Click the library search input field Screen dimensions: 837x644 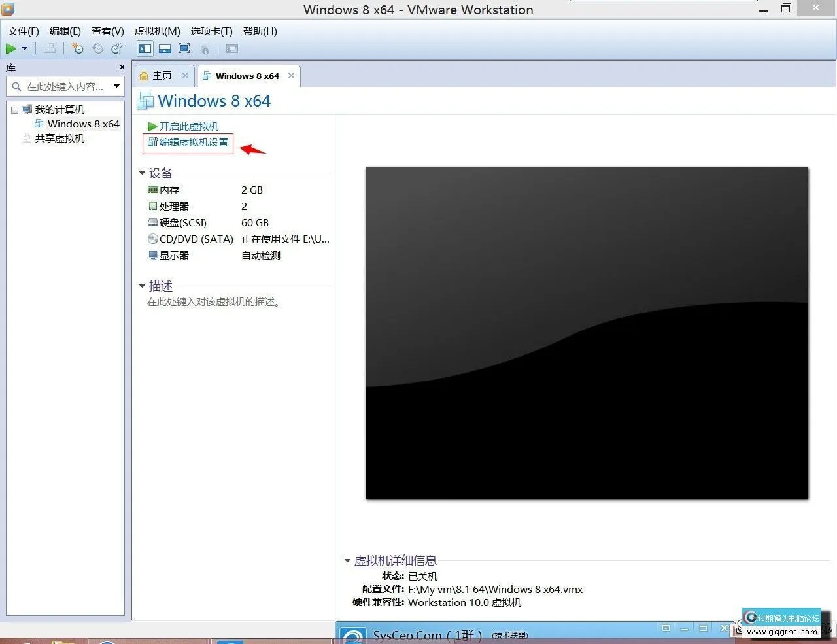(x=62, y=86)
